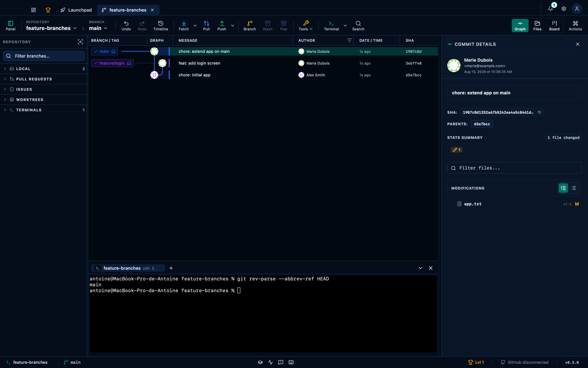Open the Terminal from toolbar

331,26
